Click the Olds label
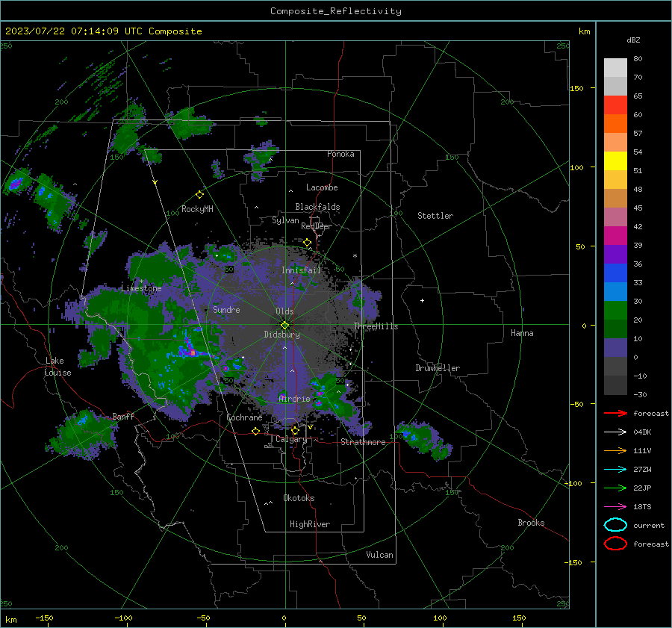672x628 pixels. (x=284, y=311)
